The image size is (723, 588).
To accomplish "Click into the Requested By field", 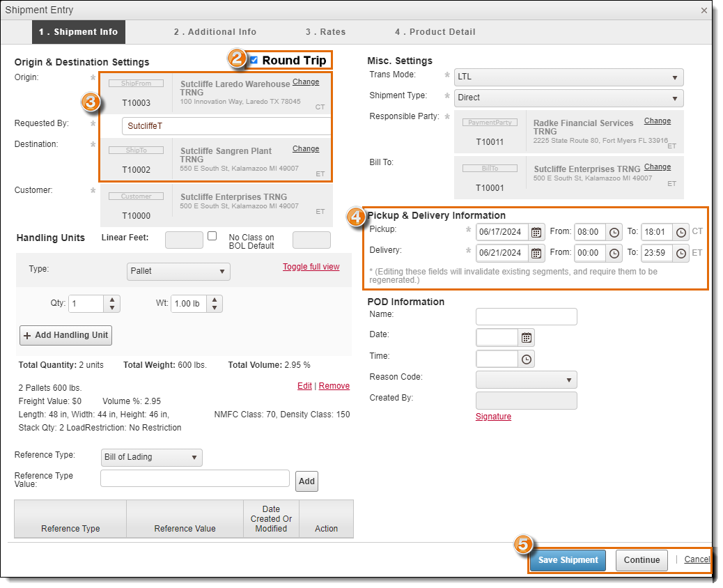I will 226,126.
